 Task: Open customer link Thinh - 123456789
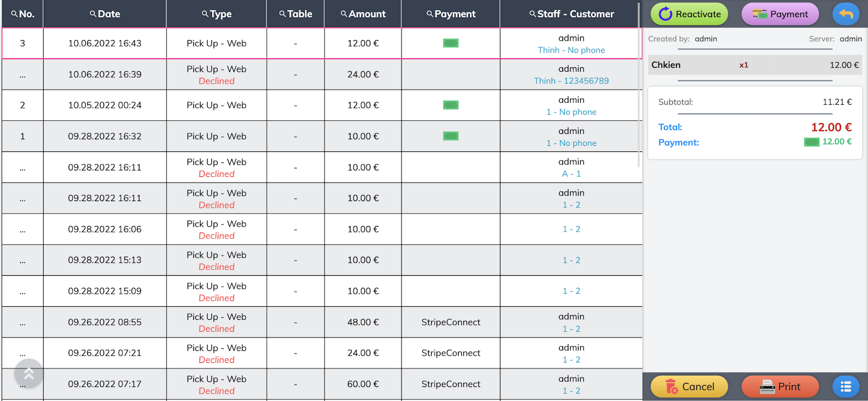click(x=571, y=81)
